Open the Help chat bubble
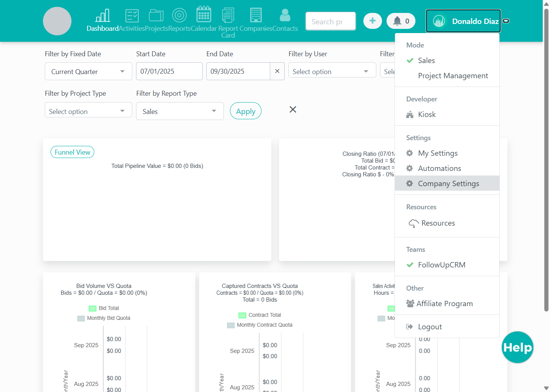The height and width of the screenshot is (392, 550). pos(517,347)
